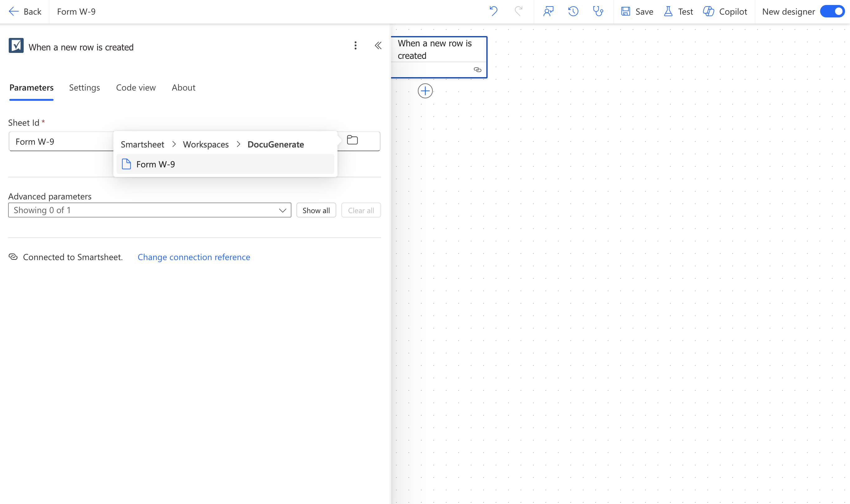The image size is (850, 504).
Task: Click the connection link icon on trigger card
Action: (477, 70)
